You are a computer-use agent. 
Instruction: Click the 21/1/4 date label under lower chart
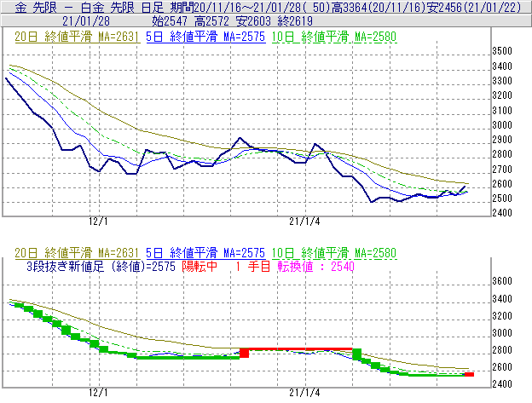304,393
